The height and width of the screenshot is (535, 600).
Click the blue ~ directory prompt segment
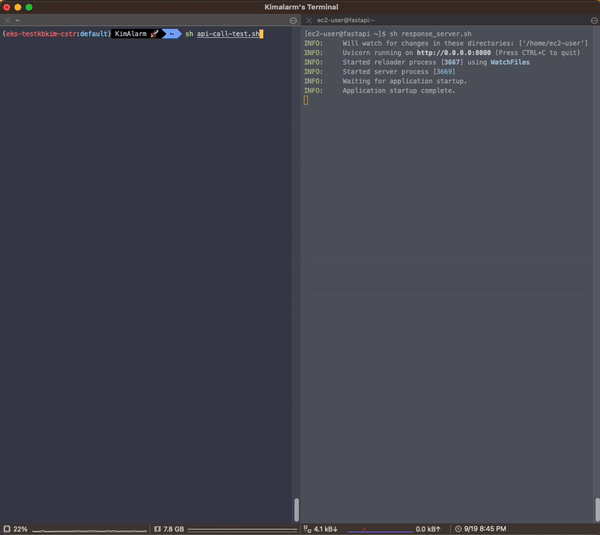[x=172, y=34]
